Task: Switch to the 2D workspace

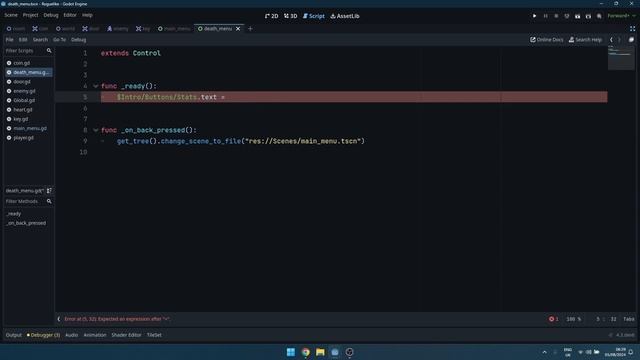Action: [x=271, y=16]
